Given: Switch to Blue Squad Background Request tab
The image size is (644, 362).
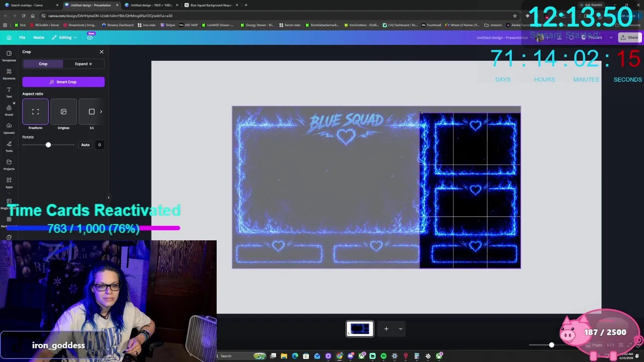Looking at the screenshot, I should pyautogui.click(x=210, y=5).
